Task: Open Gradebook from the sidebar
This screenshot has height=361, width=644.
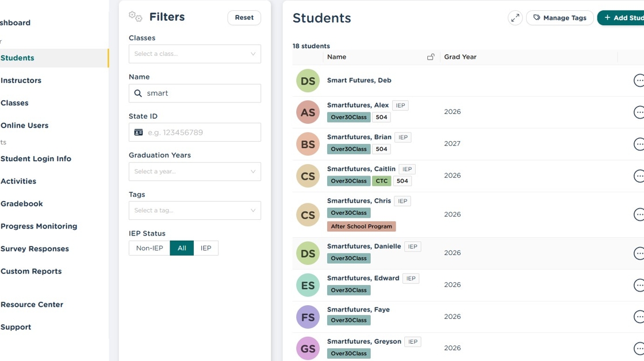Action: (x=21, y=204)
